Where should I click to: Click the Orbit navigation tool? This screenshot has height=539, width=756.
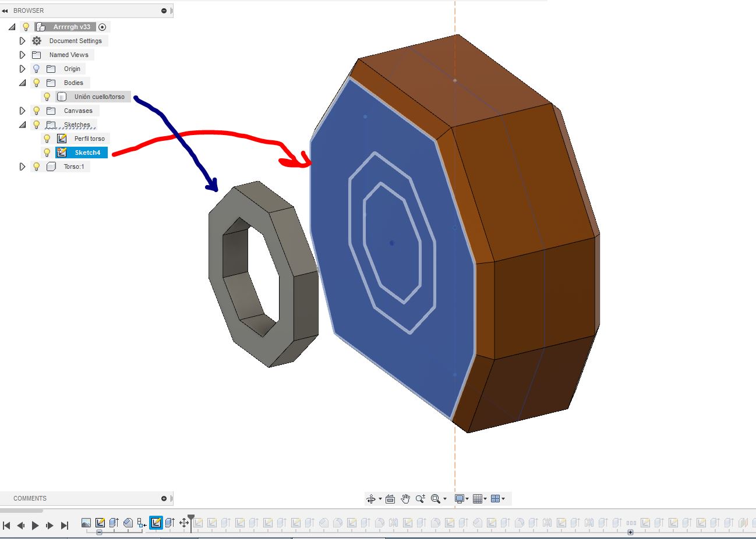point(370,499)
